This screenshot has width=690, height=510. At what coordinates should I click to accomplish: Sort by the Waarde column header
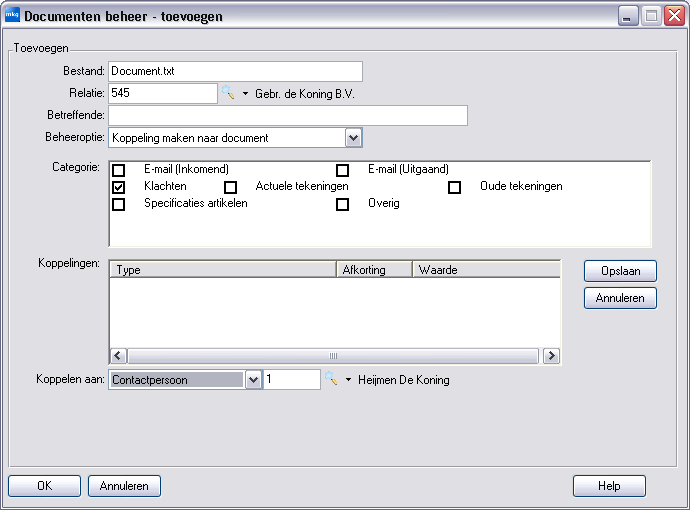487,269
